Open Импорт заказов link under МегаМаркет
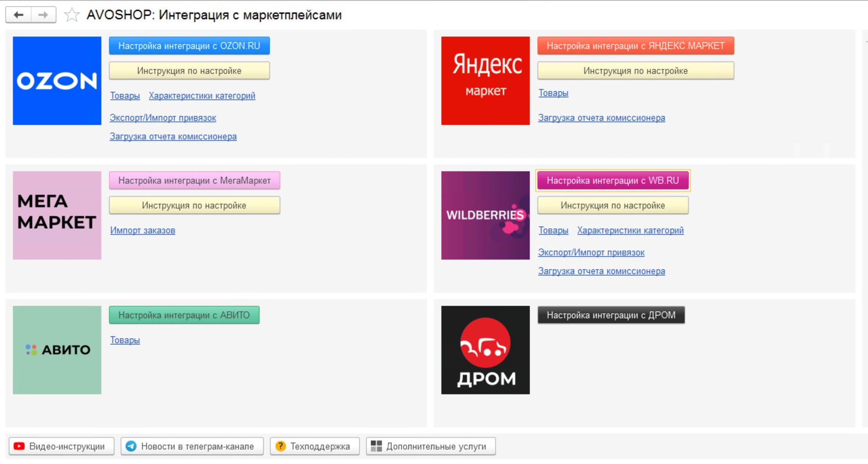This screenshot has width=868, height=464. coord(143,230)
